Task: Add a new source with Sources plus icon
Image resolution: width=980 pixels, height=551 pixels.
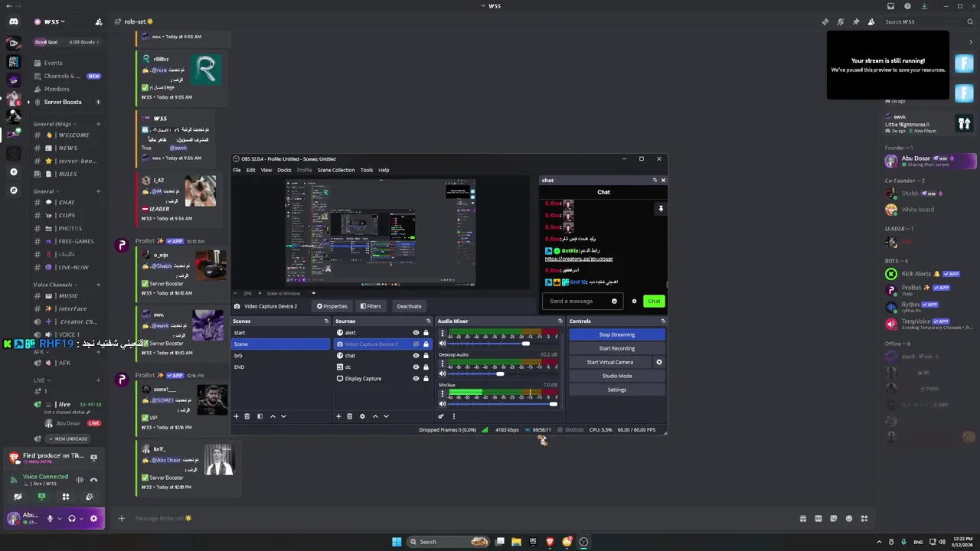Action: click(338, 416)
